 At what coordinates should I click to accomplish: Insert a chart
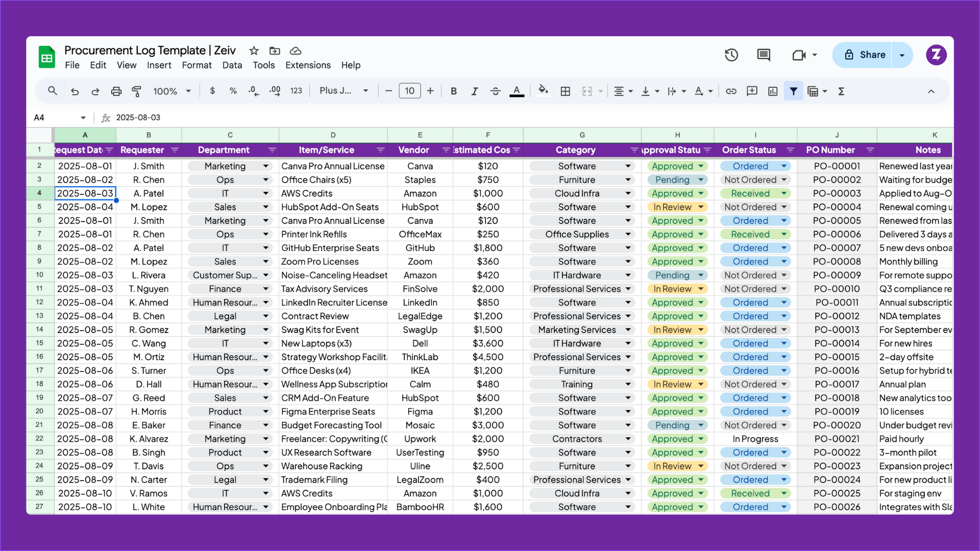point(772,91)
